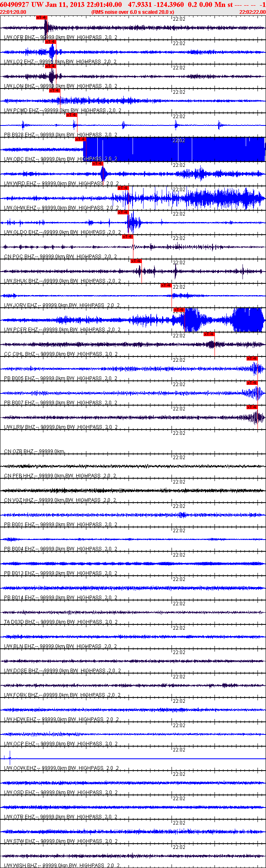
Task: Select station label "UW.LON BHZ"
Action: 19,86
